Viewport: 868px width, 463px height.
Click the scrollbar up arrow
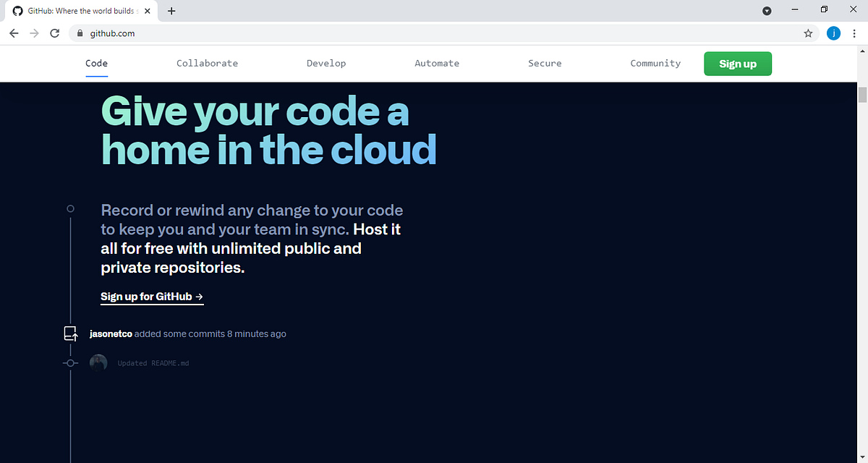click(x=861, y=50)
